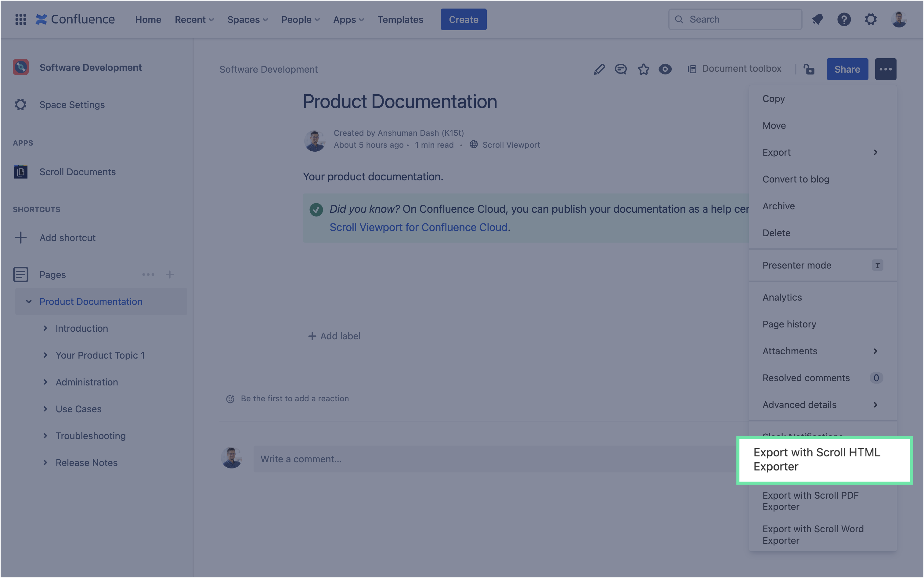The height and width of the screenshot is (578, 924).
Task: Open Scroll Viewport for Confluence Cloud link
Action: pyautogui.click(x=418, y=227)
